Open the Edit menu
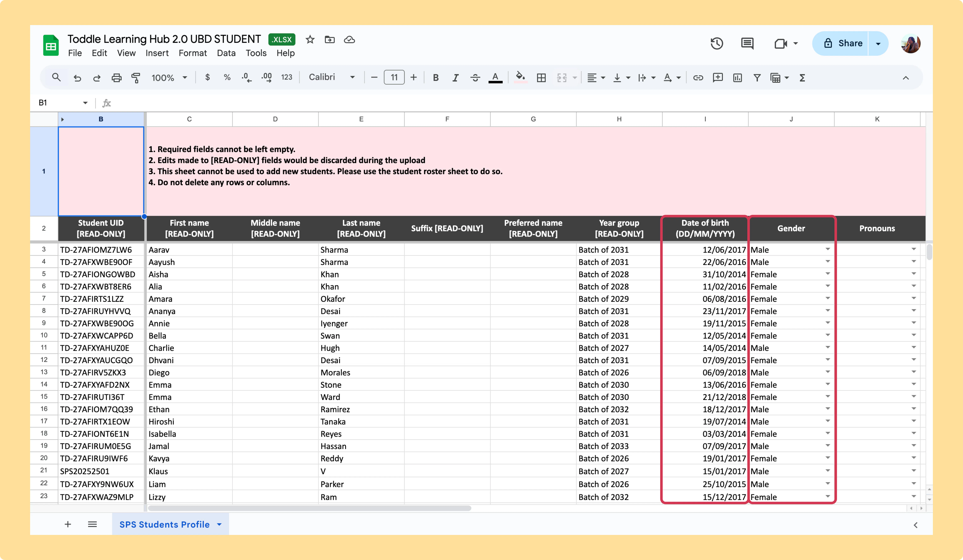This screenshot has height=560, width=963. (99, 53)
